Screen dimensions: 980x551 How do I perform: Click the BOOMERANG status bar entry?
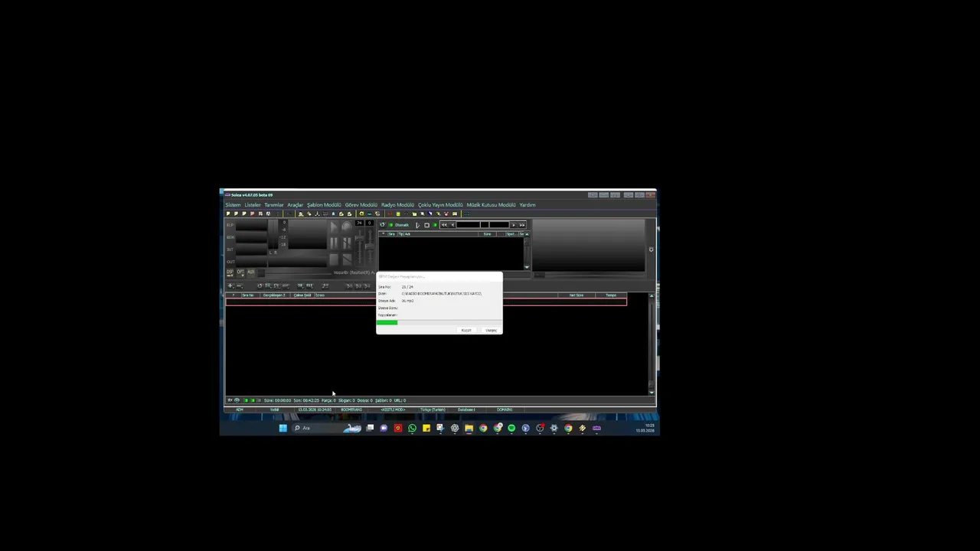tap(351, 409)
